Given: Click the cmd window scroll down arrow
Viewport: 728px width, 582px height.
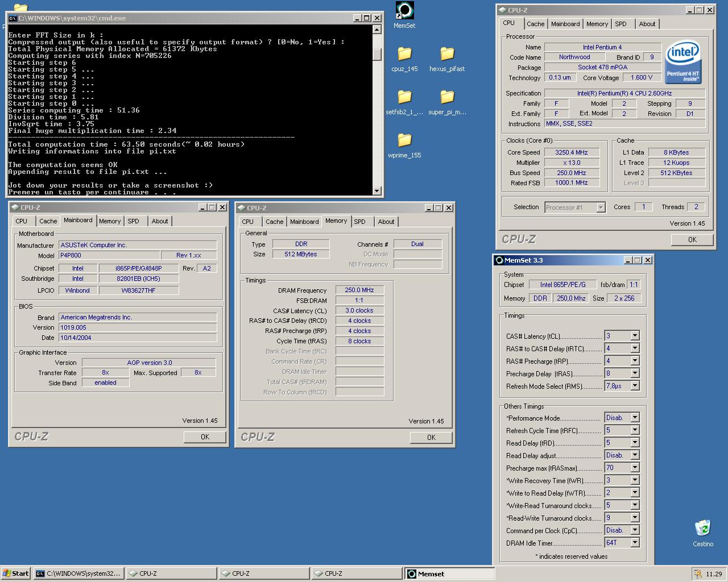Looking at the screenshot, I should (x=377, y=191).
